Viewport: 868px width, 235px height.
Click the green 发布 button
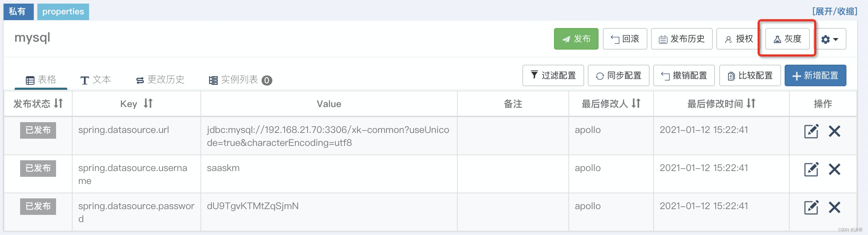tap(576, 39)
